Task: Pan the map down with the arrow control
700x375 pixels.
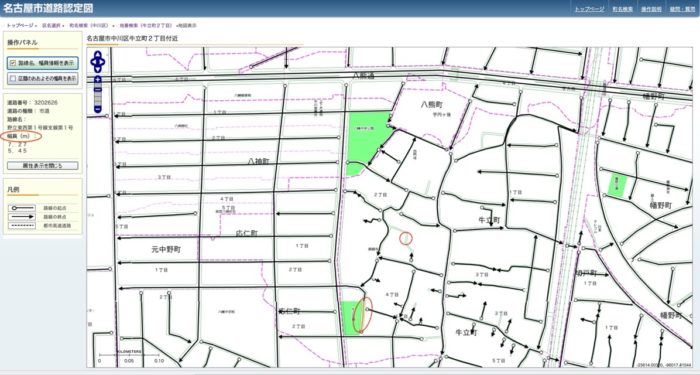Action: pyautogui.click(x=98, y=69)
